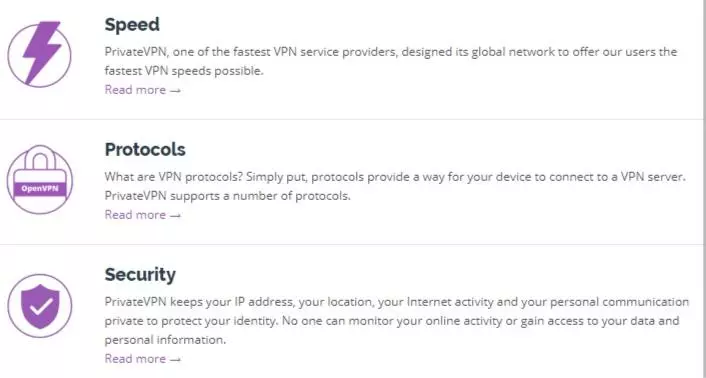Follow the Read more link under Security
706x378 pixels.
[143, 359]
